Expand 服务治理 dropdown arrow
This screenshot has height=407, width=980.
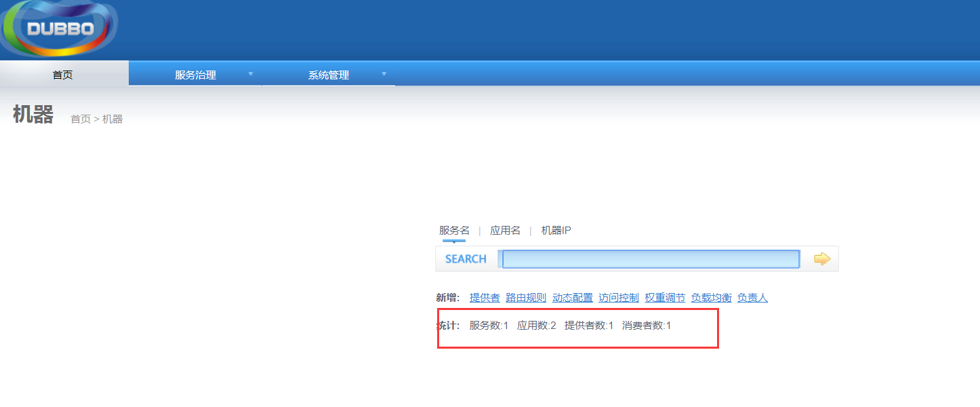pos(251,73)
